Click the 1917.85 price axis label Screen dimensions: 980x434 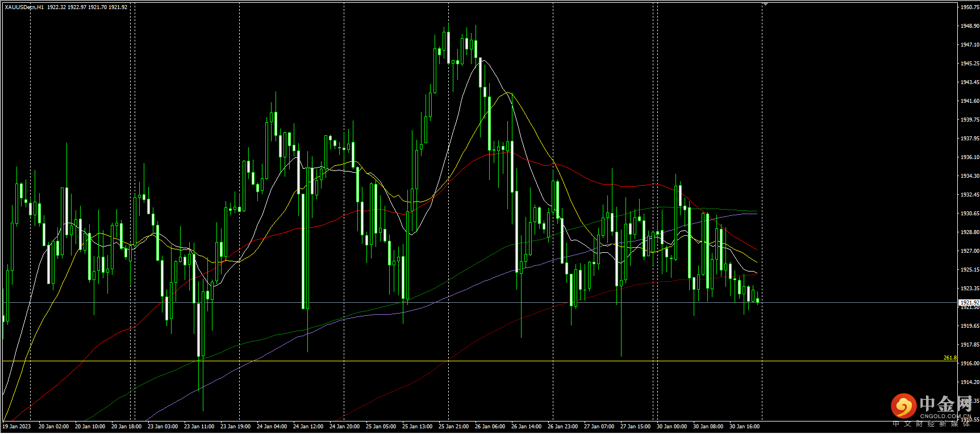pos(970,345)
